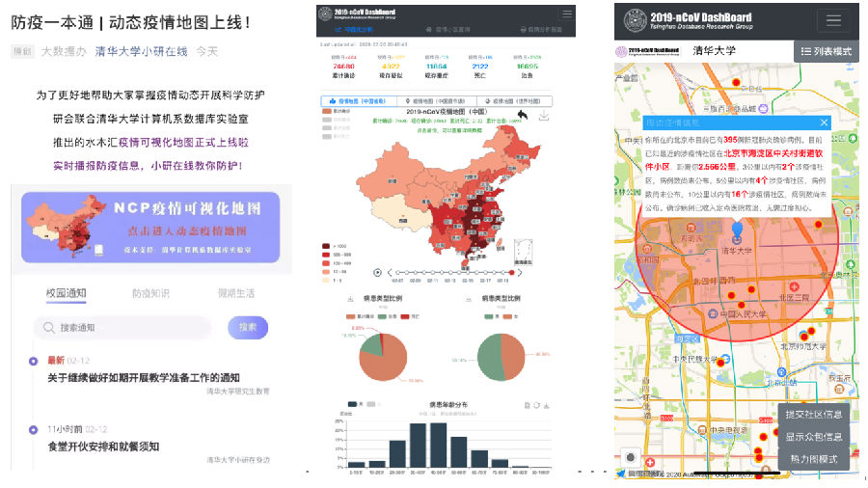Screen dimensions: 868x488
Task: Click the 搜索 button
Action: [248, 328]
